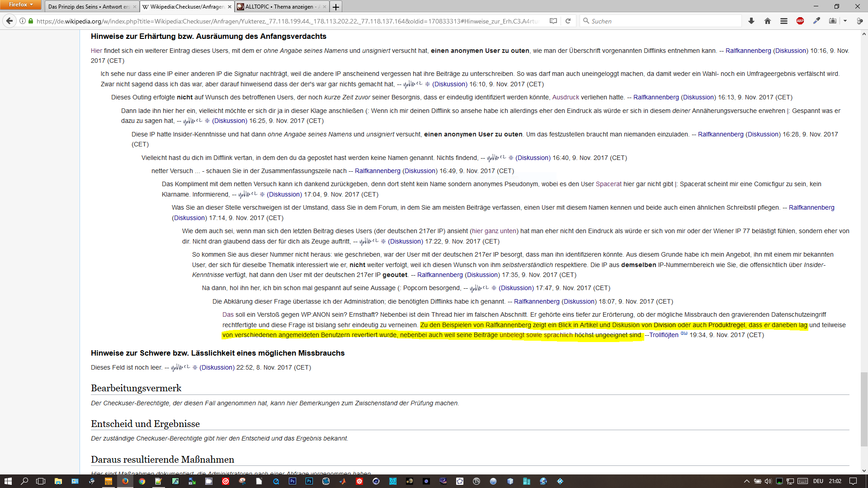Click the Firefox back arrow button

(9, 21)
